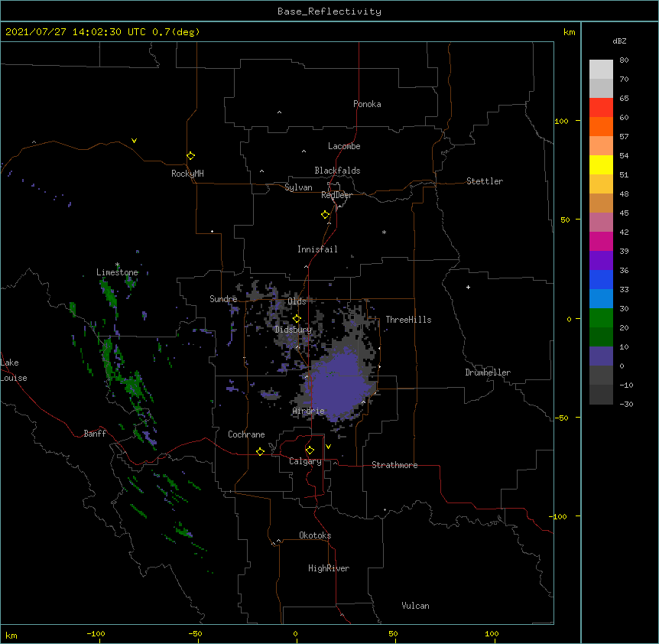Click the Vulcan label
Screen dimensions: 659x644
pyautogui.click(x=415, y=606)
